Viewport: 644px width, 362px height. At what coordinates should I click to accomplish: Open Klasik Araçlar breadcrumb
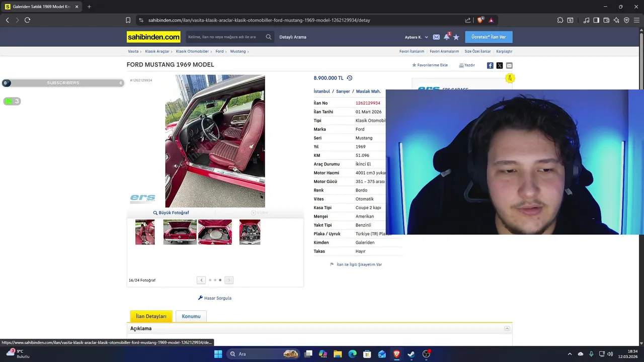[x=157, y=51]
